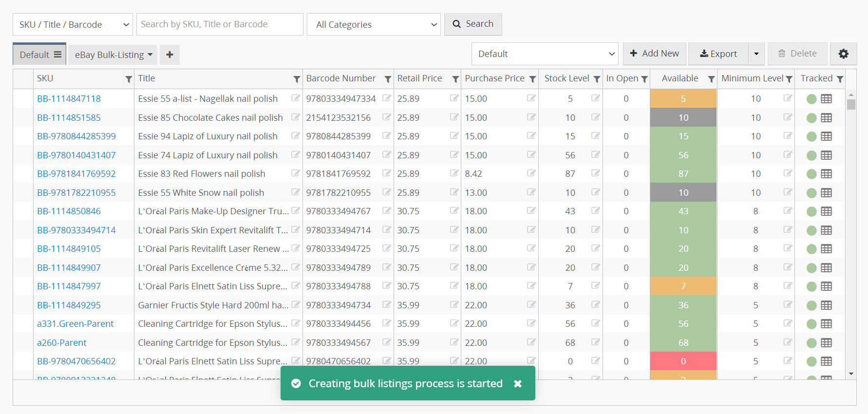868x414 pixels.
Task: Edit stock level of BB-1114850846
Action: [x=595, y=211]
